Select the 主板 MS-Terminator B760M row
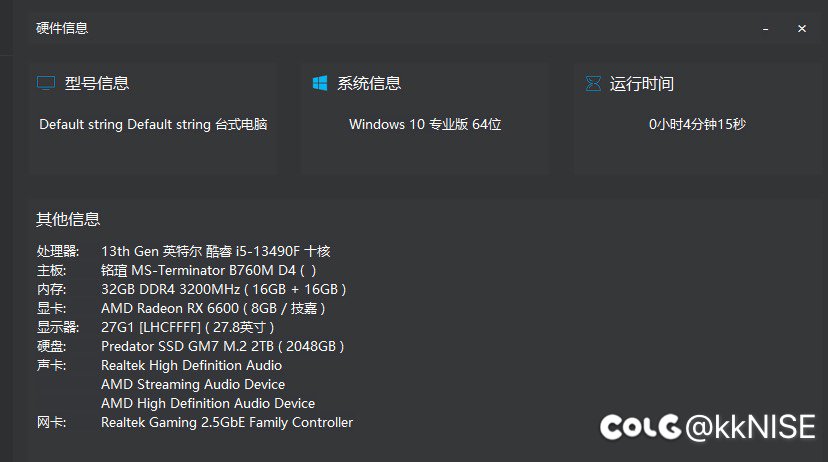Screen dimensions: 828x462 208,270
